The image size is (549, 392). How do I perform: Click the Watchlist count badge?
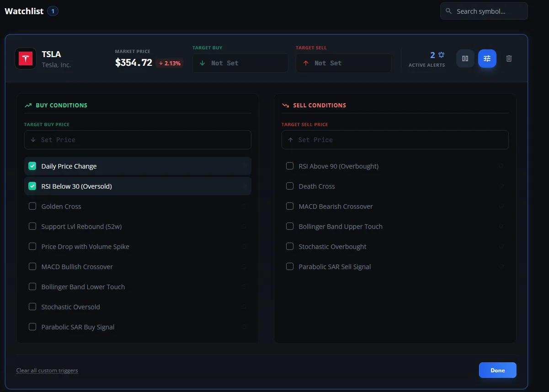(53, 11)
